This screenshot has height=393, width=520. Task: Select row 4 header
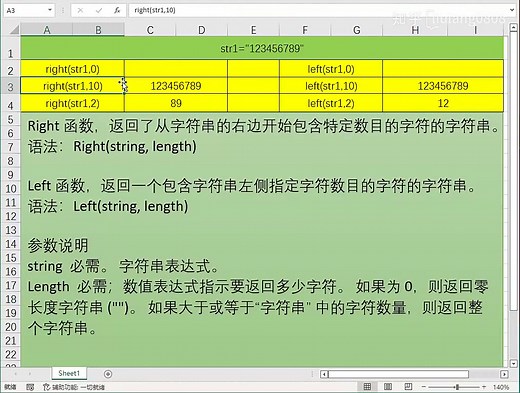click(10, 103)
